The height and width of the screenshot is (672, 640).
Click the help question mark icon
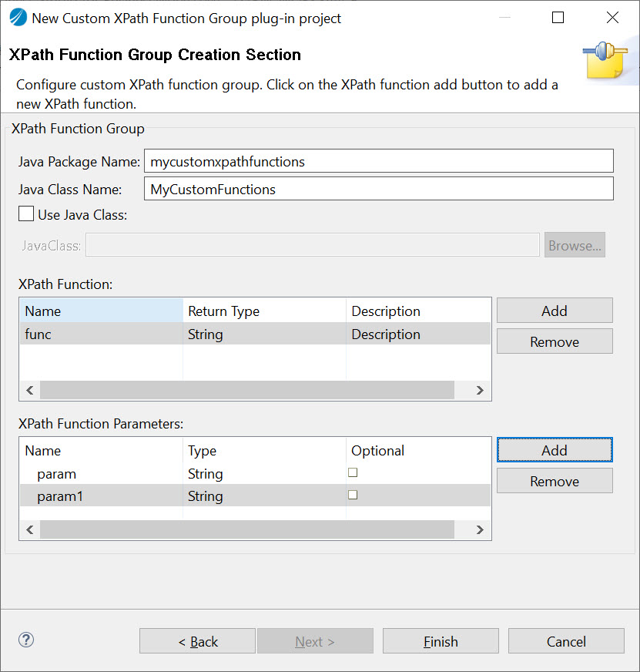[x=26, y=640]
